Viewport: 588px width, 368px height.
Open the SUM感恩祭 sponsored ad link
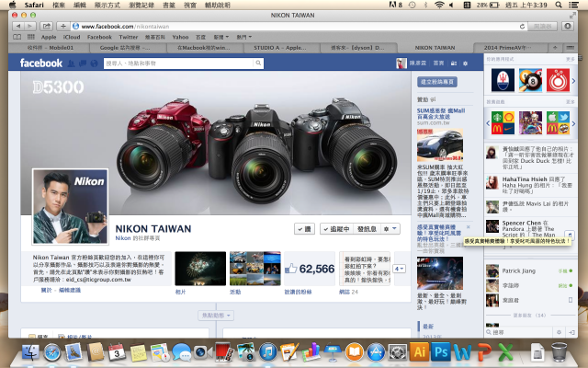coord(441,113)
